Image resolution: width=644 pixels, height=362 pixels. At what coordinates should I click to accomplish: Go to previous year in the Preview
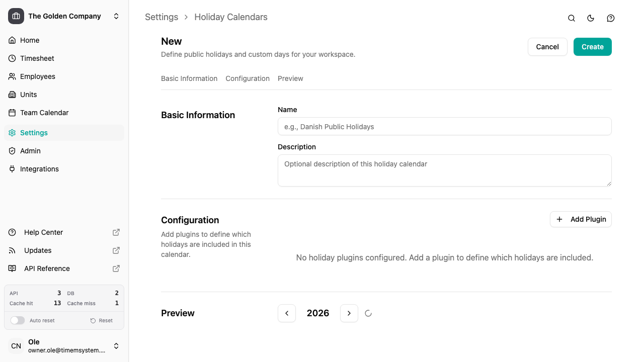coord(287,313)
